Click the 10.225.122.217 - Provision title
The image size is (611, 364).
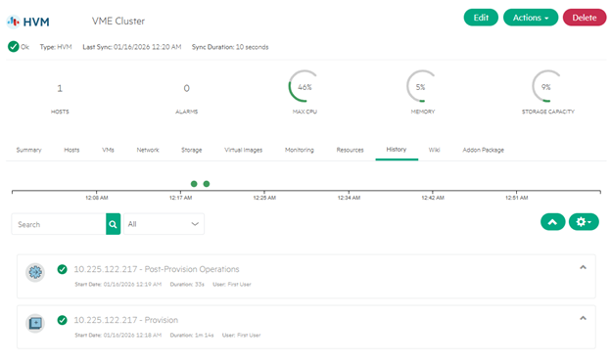126,320
